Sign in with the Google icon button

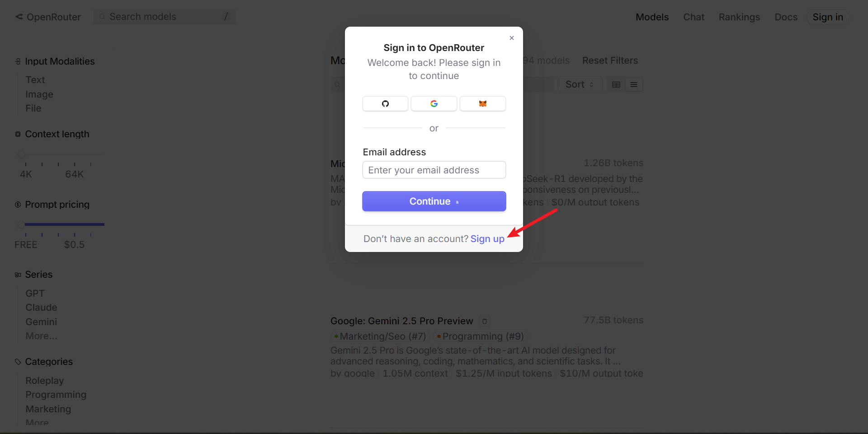[434, 103]
